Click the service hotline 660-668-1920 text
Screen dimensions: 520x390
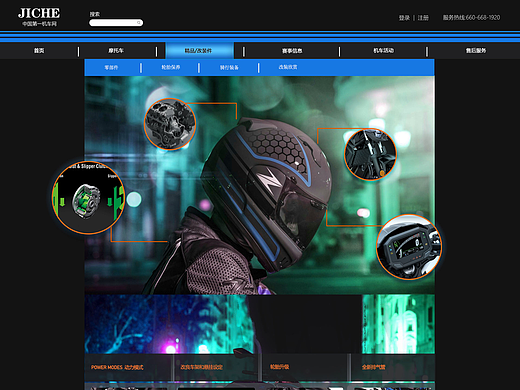pos(471,17)
